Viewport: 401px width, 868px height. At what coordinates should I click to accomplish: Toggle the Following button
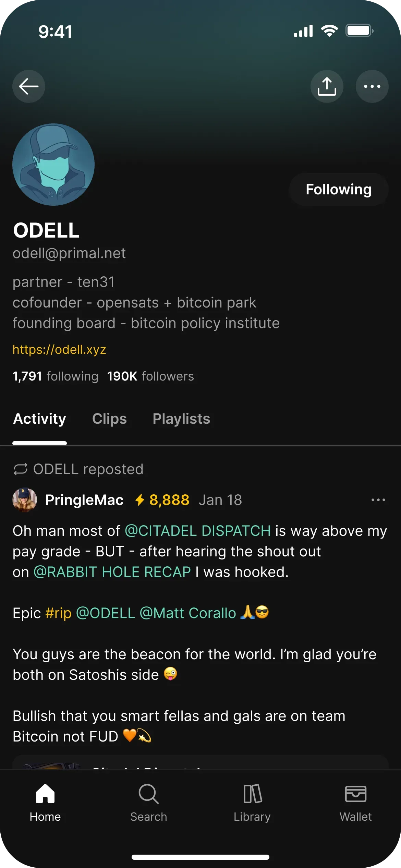tap(338, 189)
